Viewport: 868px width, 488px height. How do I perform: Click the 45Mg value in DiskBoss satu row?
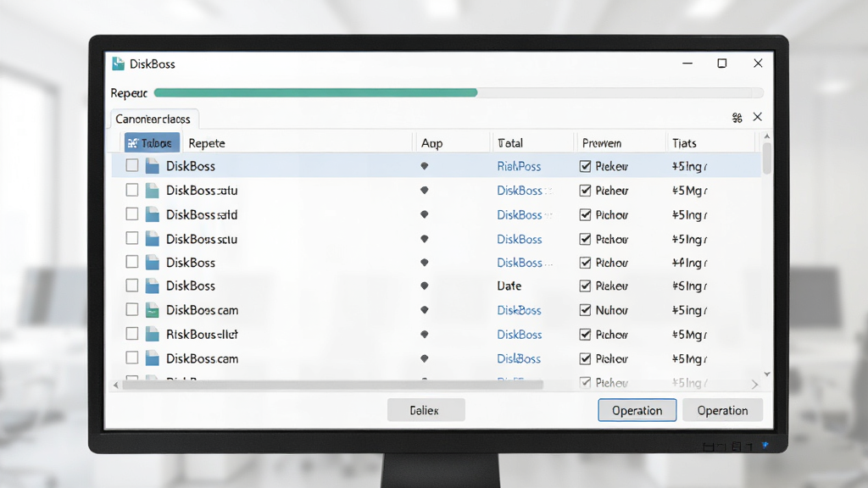[690, 191]
